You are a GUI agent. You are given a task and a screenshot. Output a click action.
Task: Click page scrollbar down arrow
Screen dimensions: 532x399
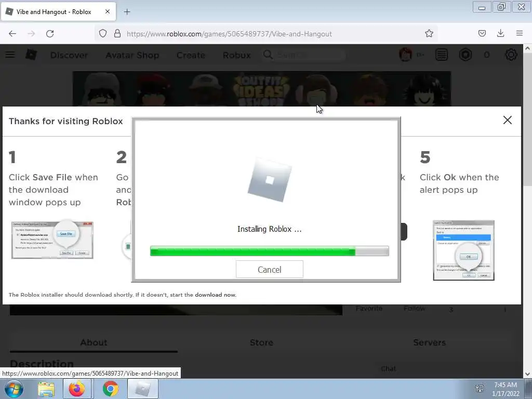pyautogui.click(x=527, y=374)
